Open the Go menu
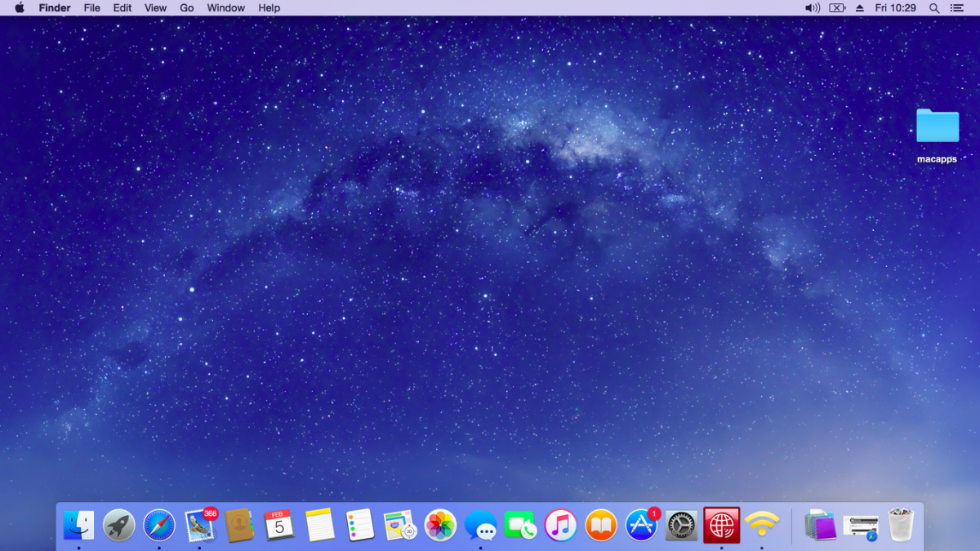 pos(187,8)
